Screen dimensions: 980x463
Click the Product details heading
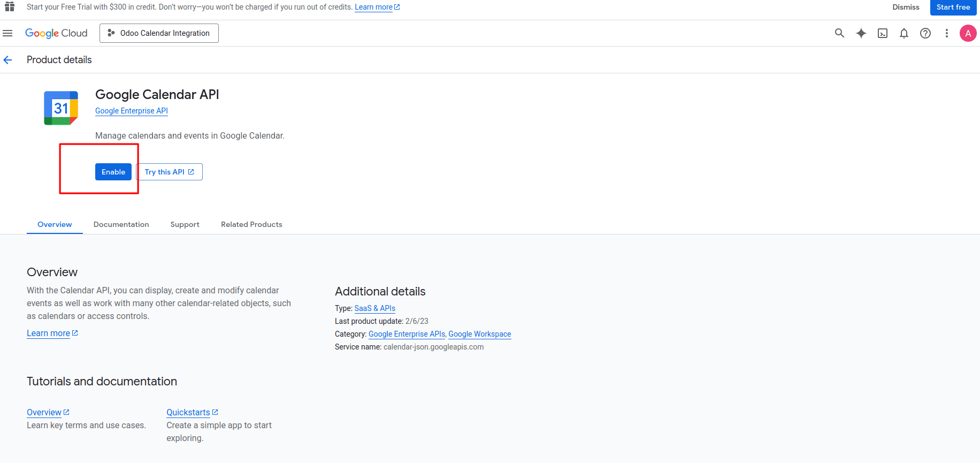pyautogui.click(x=59, y=60)
